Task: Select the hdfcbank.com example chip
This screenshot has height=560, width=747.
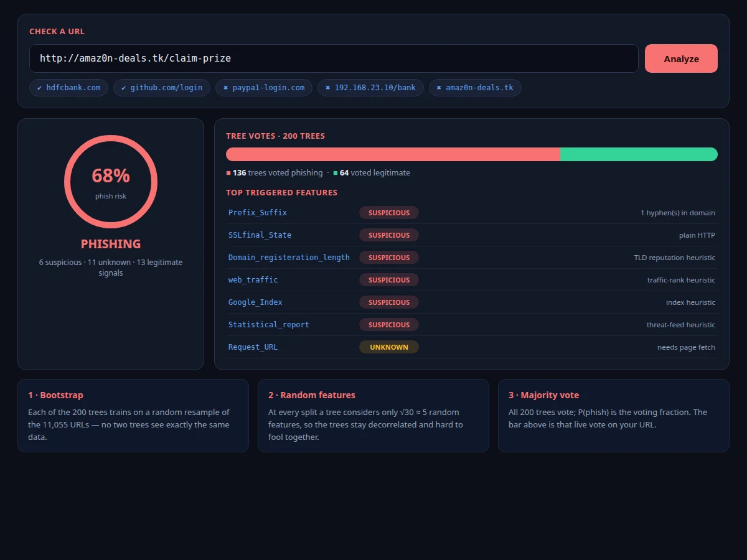Action: 68,88
